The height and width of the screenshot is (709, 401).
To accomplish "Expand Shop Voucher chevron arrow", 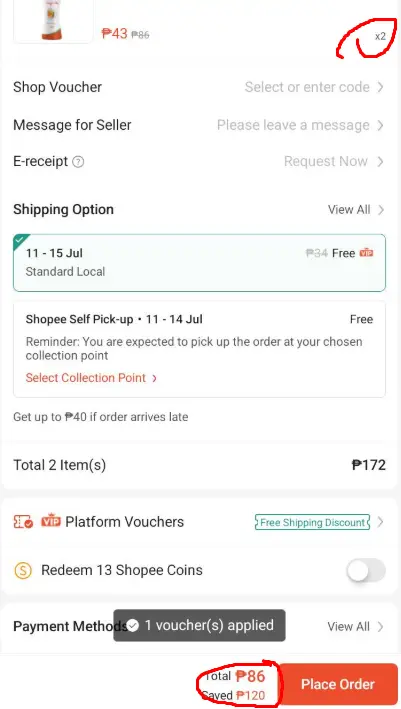I will (381, 87).
